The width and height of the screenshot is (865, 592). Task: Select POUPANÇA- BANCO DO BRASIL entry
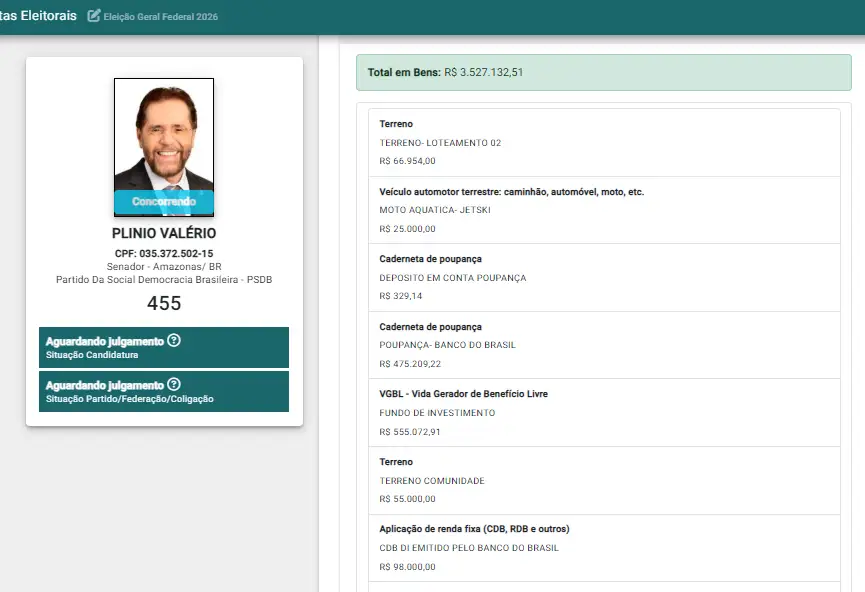(447, 345)
